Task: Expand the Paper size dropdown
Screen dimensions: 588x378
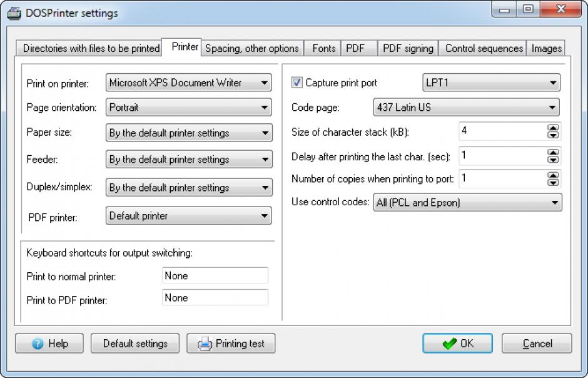Action: click(x=189, y=133)
